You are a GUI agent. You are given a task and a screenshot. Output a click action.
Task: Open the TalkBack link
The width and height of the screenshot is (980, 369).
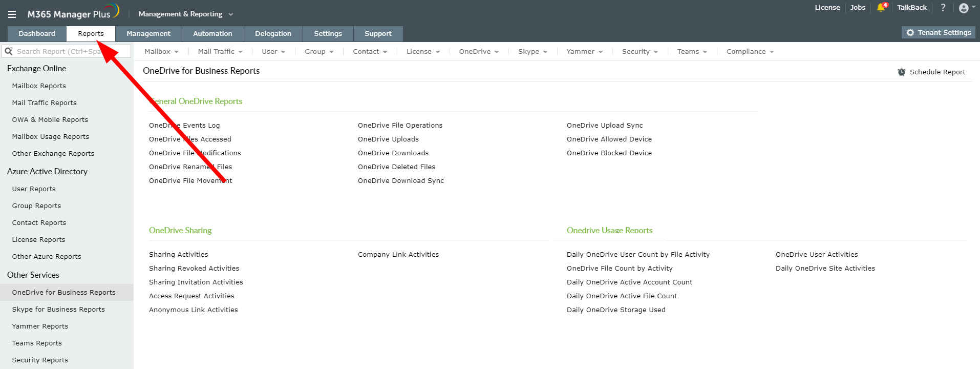pyautogui.click(x=912, y=7)
